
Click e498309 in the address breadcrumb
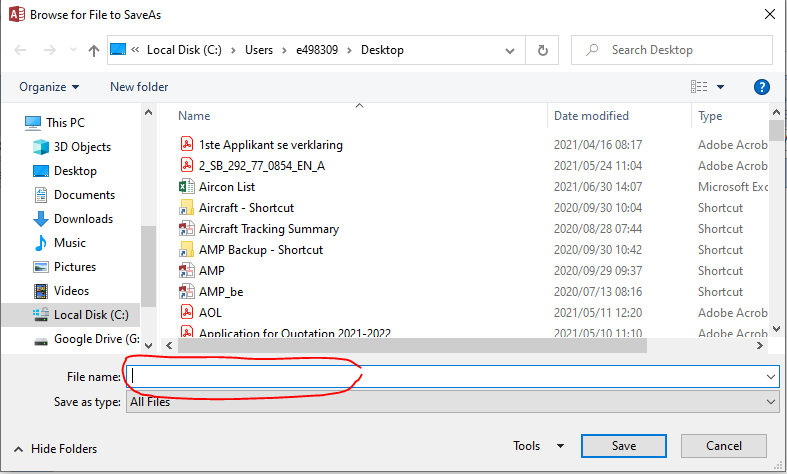317,50
